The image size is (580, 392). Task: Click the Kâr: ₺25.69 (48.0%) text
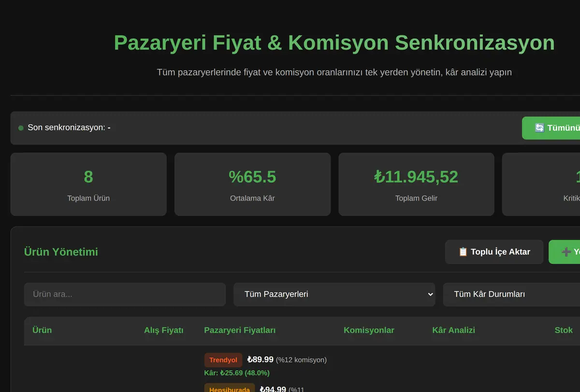pos(237,373)
